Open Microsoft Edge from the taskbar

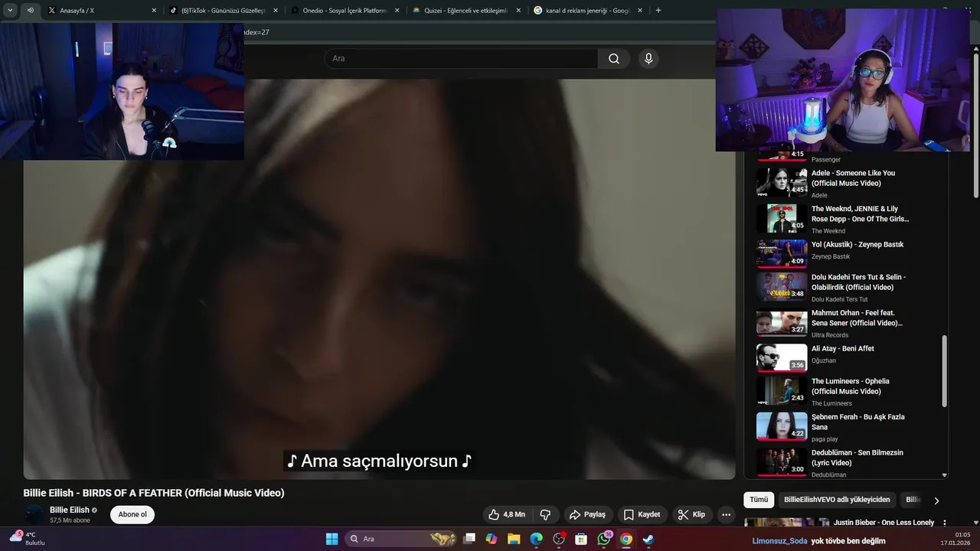click(536, 539)
